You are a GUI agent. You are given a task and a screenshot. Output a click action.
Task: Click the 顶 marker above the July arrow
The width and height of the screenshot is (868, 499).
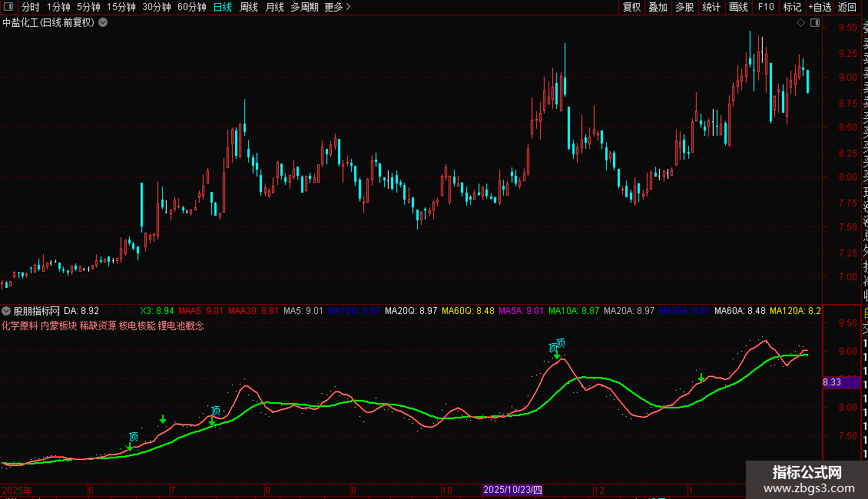click(216, 410)
